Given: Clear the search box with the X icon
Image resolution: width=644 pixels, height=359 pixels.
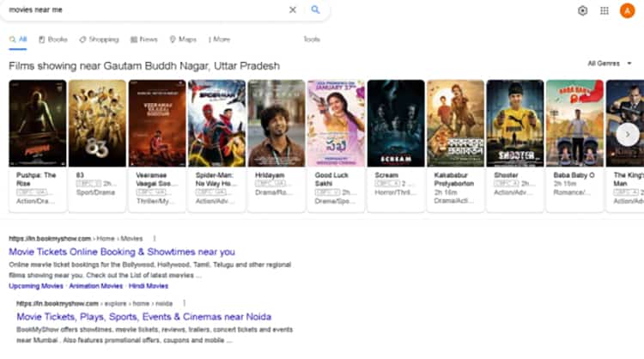Looking at the screenshot, I should 293,9.
